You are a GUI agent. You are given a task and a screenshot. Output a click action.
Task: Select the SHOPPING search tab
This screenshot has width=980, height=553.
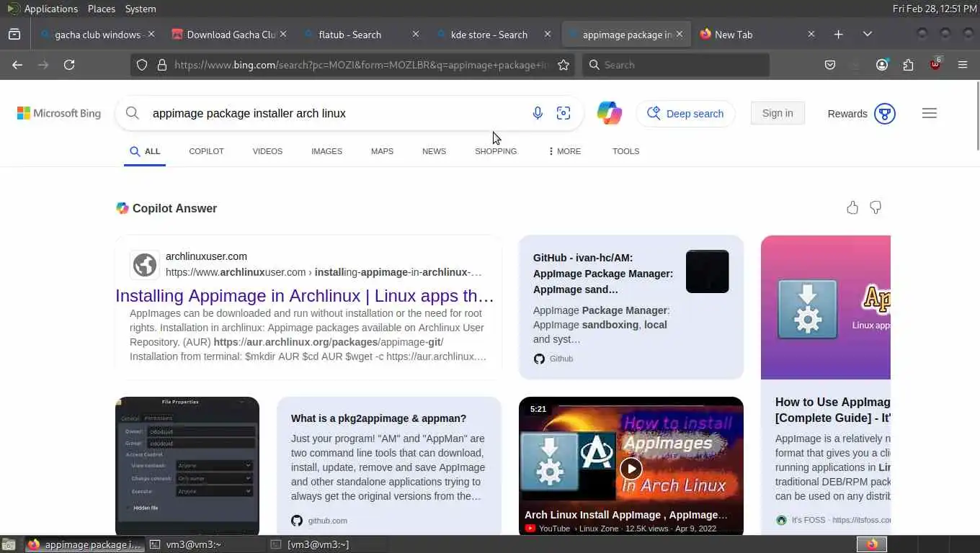(x=496, y=151)
